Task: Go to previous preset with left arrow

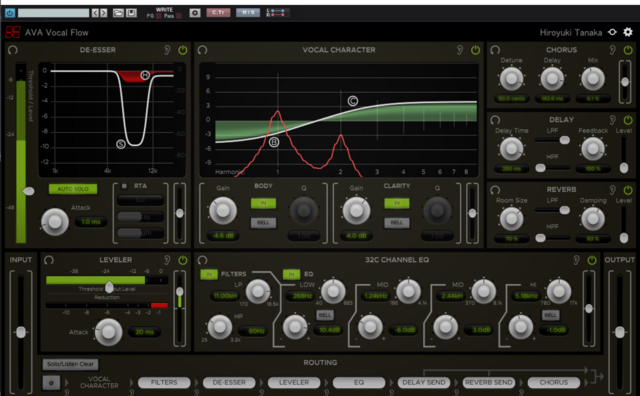Action: click(x=95, y=13)
